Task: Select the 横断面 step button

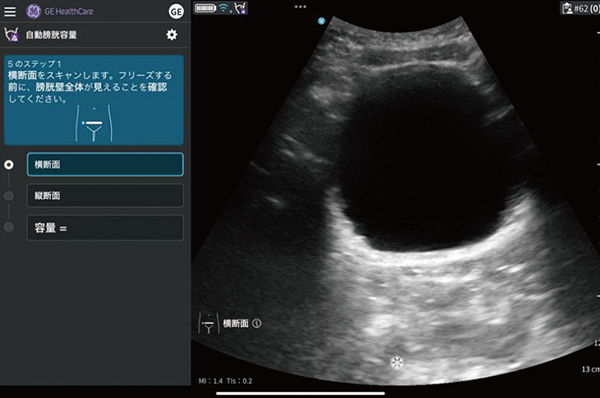Action: pos(105,165)
